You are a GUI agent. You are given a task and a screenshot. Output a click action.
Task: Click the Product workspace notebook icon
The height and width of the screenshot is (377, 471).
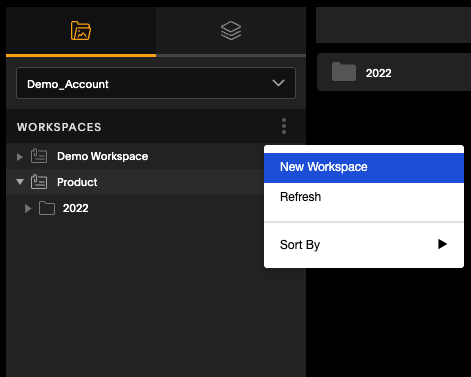point(39,182)
